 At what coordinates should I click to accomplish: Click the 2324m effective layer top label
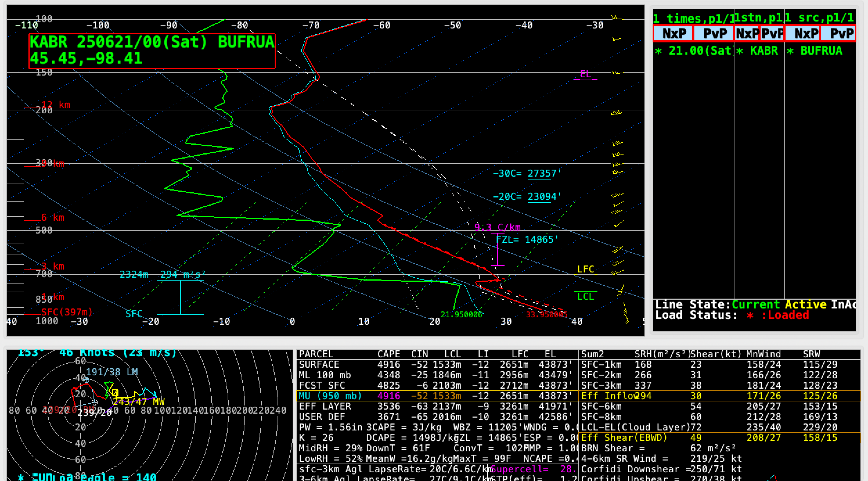pyautogui.click(x=134, y=274)
